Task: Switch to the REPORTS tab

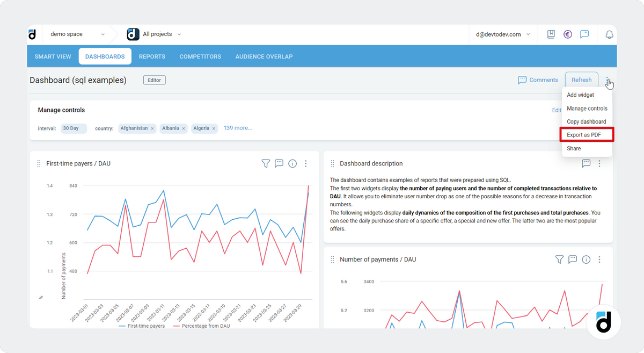Action: [x=152, y=56]
